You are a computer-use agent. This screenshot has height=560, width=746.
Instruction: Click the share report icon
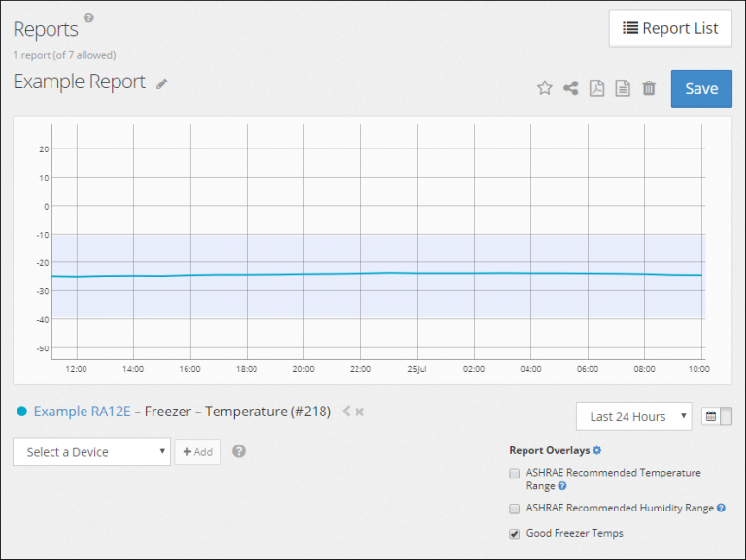point(571,88)
